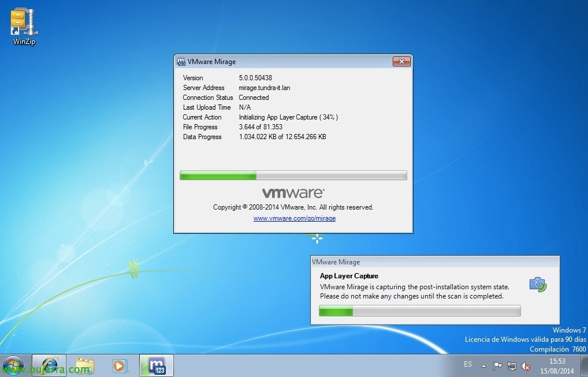Open network status tray icon
The width and height of the screenshot is (588, 377).
512,366
